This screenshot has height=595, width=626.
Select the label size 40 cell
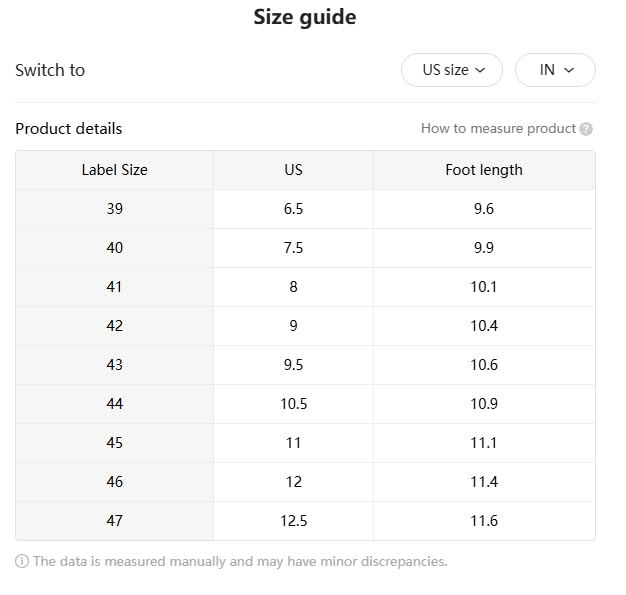pyautogui.click(x=114, y=248)
